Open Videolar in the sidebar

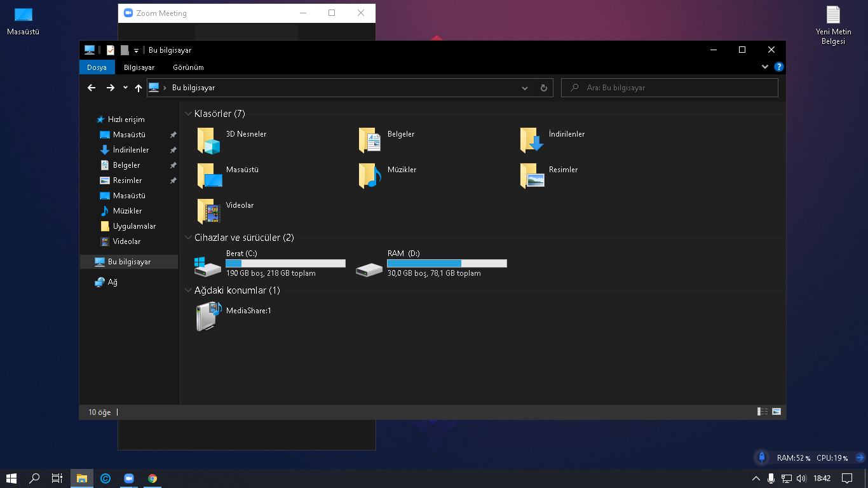[120, 241]
